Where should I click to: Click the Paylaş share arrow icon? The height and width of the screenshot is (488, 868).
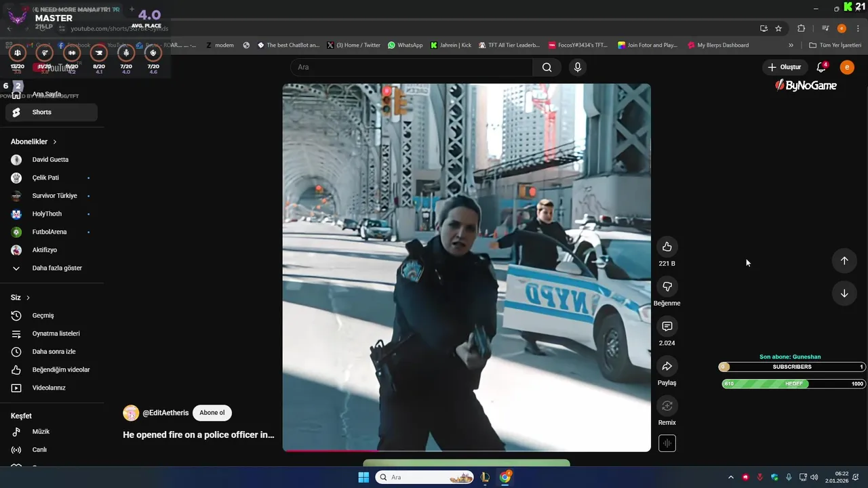click(x=667, y=367)
